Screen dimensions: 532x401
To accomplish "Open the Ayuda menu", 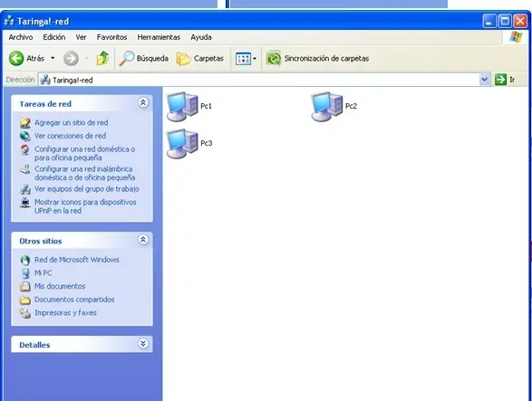I will (201, 37).
